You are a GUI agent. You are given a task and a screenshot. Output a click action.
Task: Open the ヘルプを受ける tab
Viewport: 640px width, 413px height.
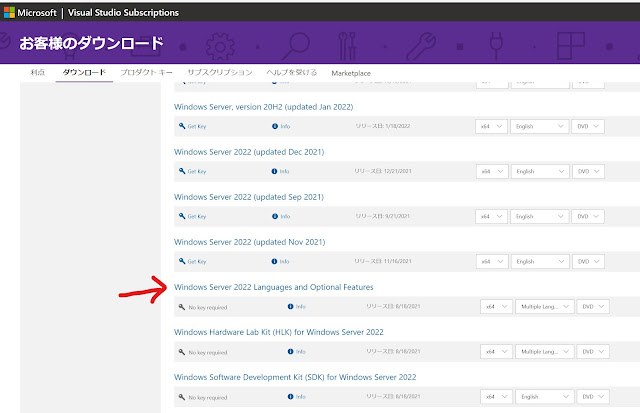tap(292, 72)
